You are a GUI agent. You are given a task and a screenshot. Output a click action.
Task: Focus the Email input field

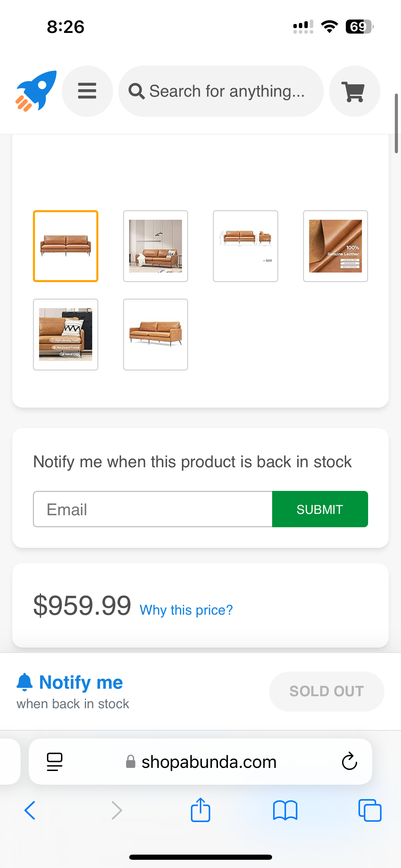(153, 509)
